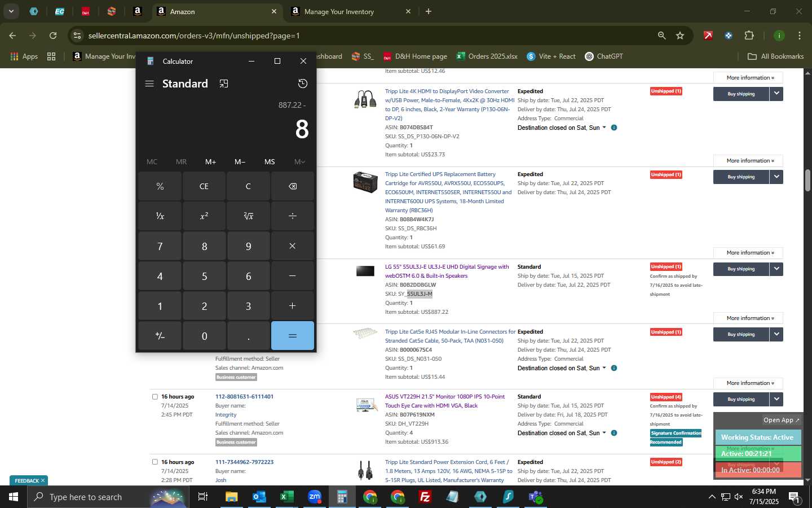812x508 pixels.
Task: Buy shipping for HDMI to DisplayPort converter order
Action: (741, 94)
